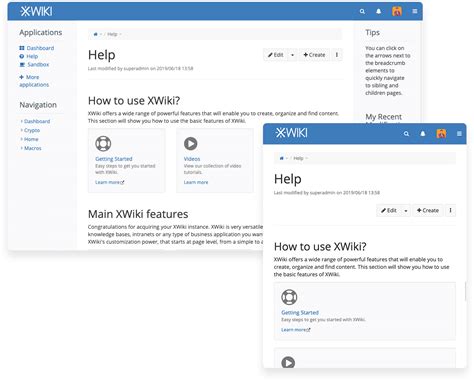474x381 pixels.
Task: Click Videos play icon in large window
Action: pyautogui.click(x=191, y=144)
